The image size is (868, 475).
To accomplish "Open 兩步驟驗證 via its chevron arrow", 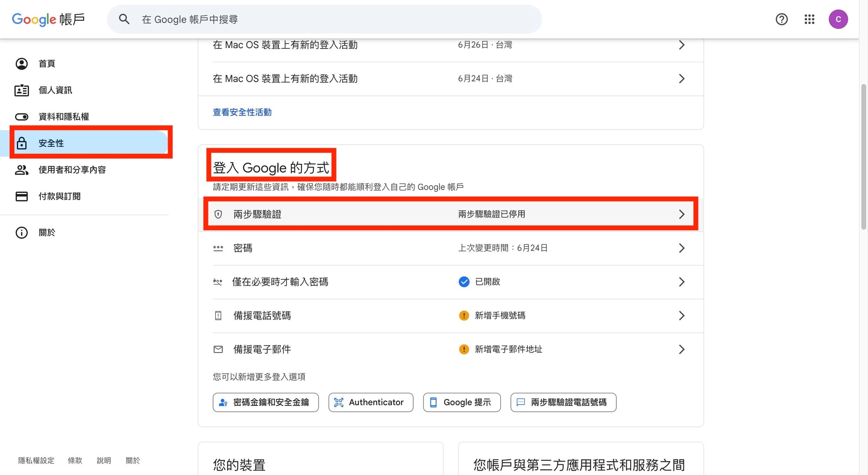I will 682,214.
